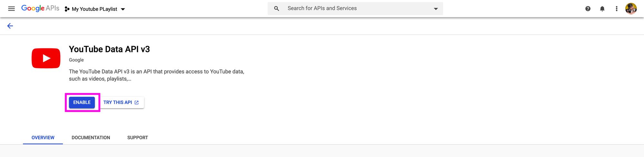Show notifications via the bell icon
Image resolution: width=644 pixels, height=157 pixels.
pyautogui.click(x=602, y=9)
